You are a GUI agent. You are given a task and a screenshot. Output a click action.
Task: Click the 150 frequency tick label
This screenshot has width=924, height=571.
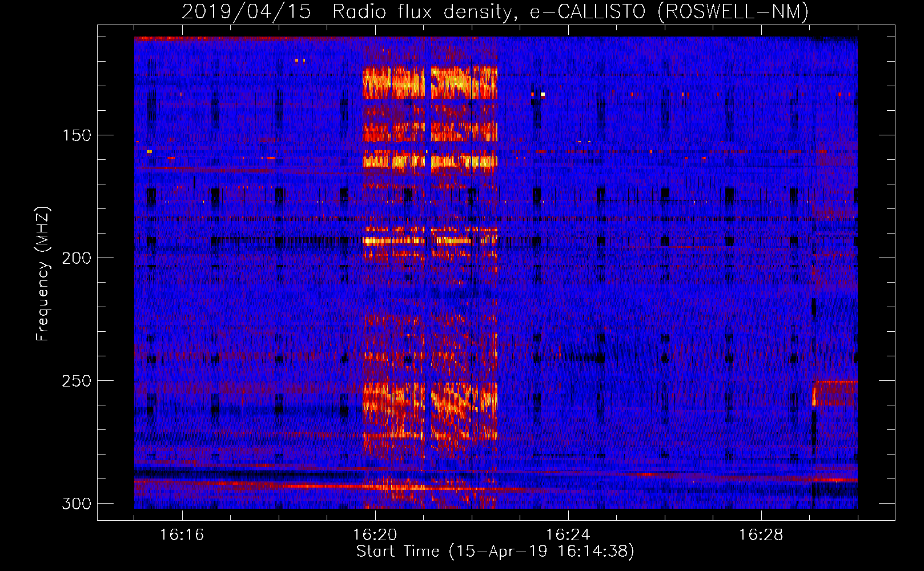coord(76,135)
